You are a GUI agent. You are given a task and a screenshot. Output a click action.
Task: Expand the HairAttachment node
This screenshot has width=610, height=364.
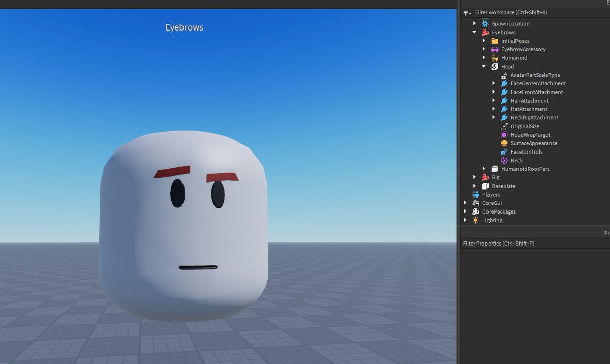click(494, 101)
